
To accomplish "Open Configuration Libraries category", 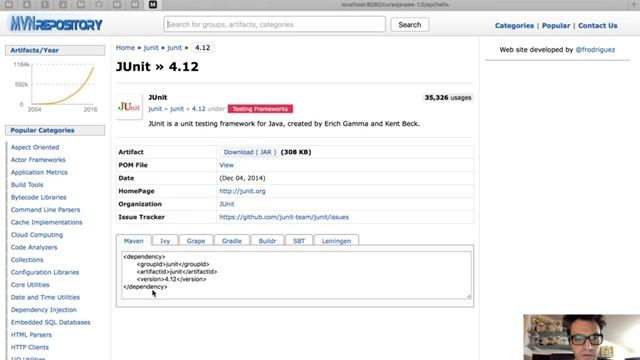I will click(45, 272).
